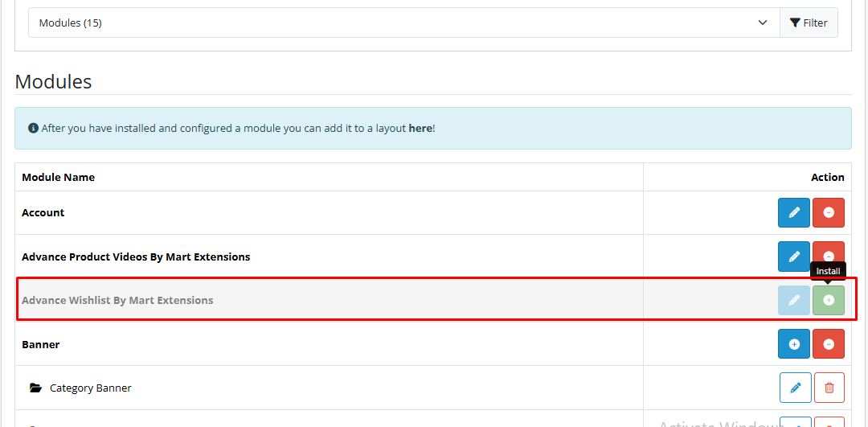The width and height of the screenshot is (868, 427).
Task: Select the Advance Wishlist By Mart Extensions name
Action: pyautogui.click(x=117, y=300)
